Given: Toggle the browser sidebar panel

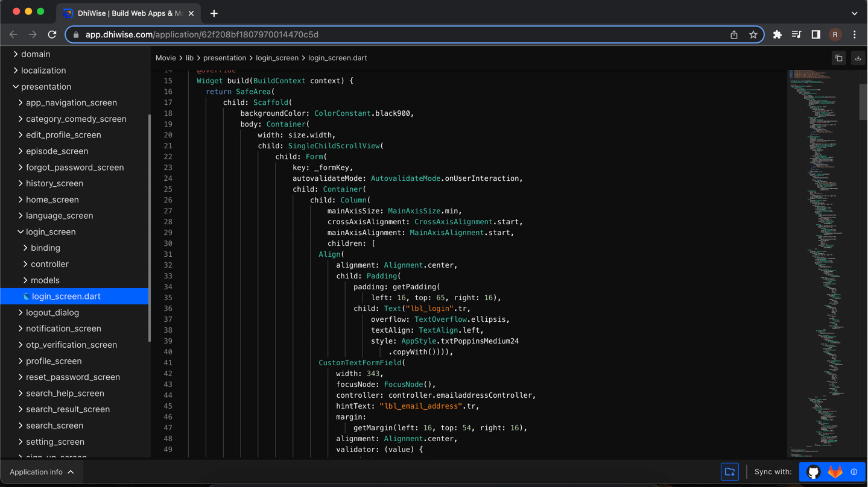Looking at the screenshot, I should click(x=816, y=34).
